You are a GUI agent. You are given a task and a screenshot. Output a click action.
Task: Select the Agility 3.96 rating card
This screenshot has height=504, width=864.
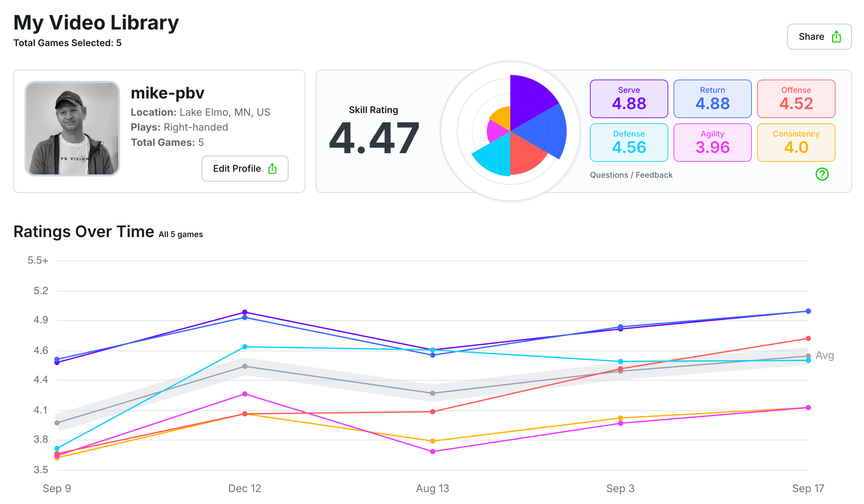(712, 143)
